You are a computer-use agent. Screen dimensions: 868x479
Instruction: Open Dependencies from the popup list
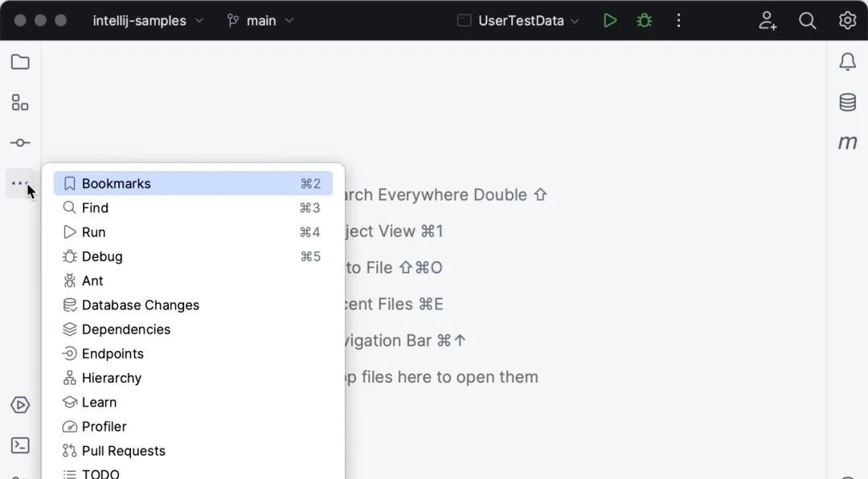193,330
